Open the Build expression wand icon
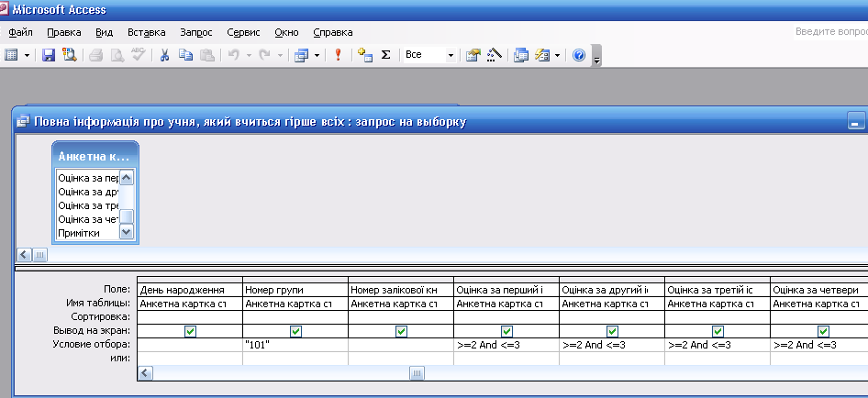Viewport: 868px width, 398px height. [494, 55]
